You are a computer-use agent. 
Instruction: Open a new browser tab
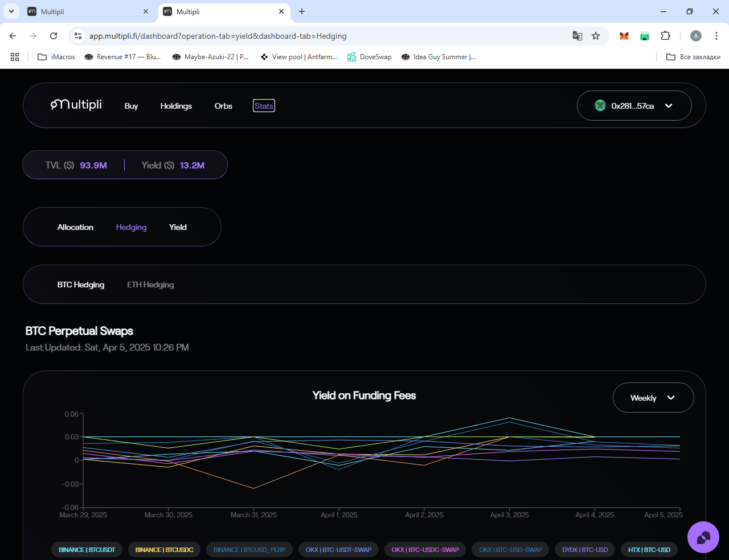click(302, 11)
